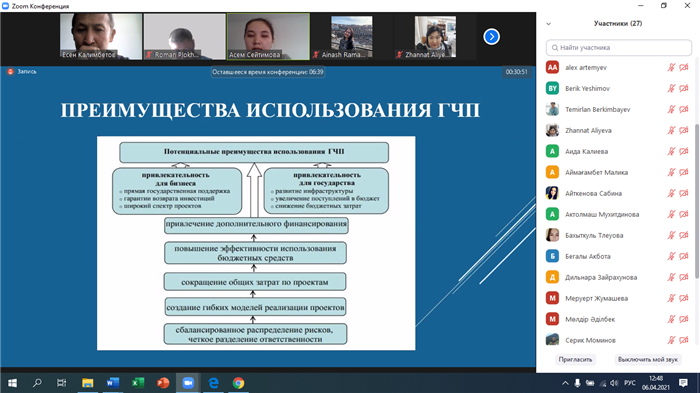Open Chrome browser in taskbar
Image resolution: width=700 pixels, height=393 pixels.
coord(238,383)
